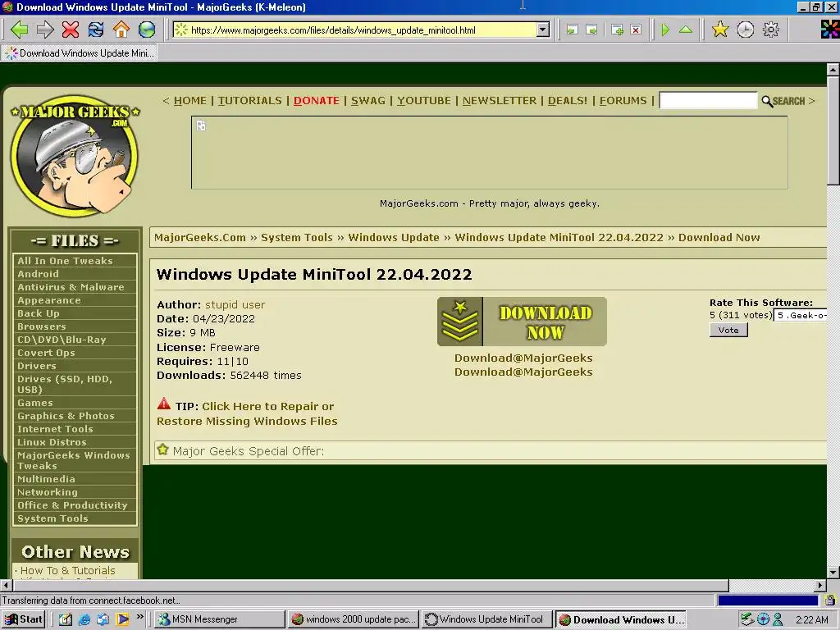
Task: Open Outlook Express quick launch icon
Action: (103, 619)
